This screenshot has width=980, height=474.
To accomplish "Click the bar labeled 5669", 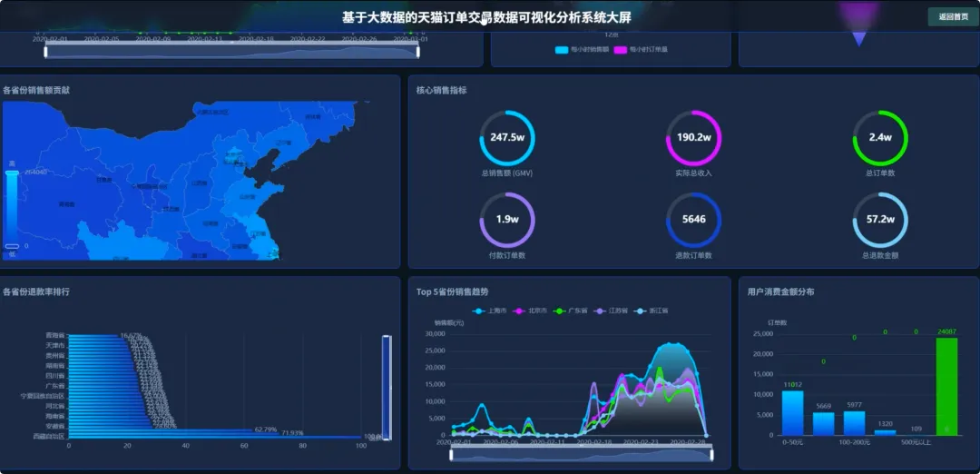I will (x=824, y=423).
